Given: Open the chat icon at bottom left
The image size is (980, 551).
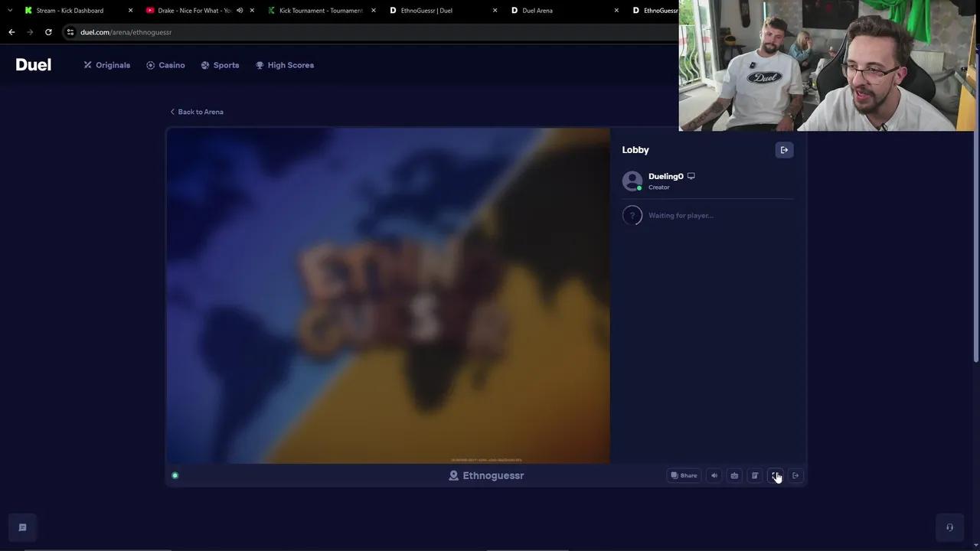Looking at the screenshot, I should [x=22, y=527].
